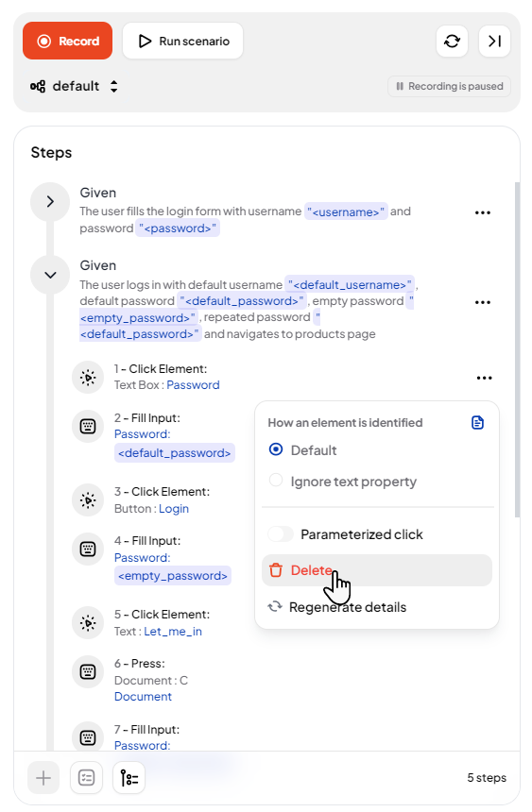Choose Delete from the context menu

pos(377,570)
